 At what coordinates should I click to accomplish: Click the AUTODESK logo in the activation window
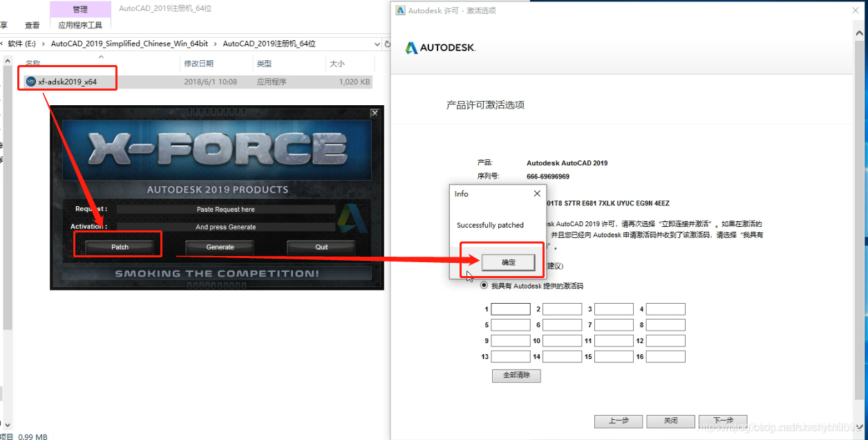[440, 48]
